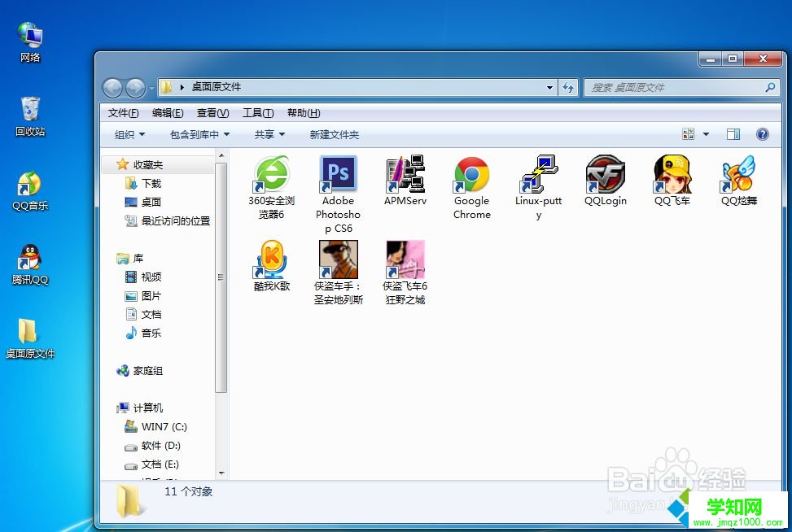Open the 视频 library
This screenshot has height=532, width=792.
[x=143, y=277]
